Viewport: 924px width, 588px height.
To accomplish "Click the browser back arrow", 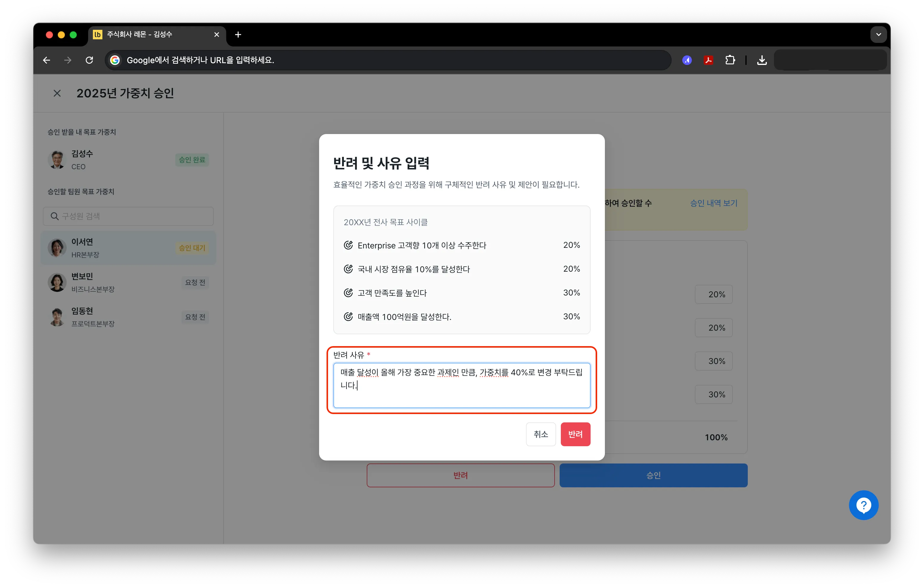I will pos(46,60).
